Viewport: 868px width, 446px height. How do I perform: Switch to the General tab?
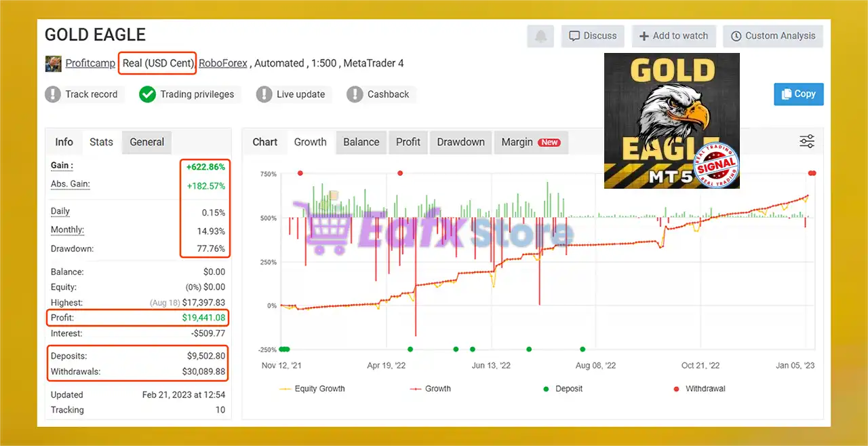coord(147,142)
